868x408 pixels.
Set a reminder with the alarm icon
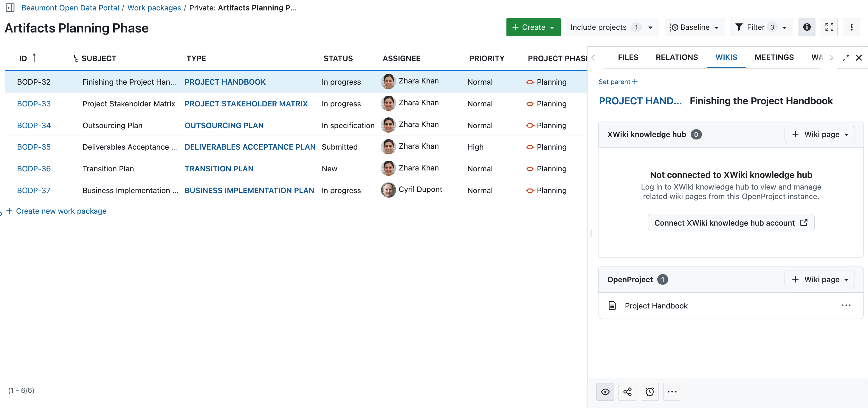650,392
